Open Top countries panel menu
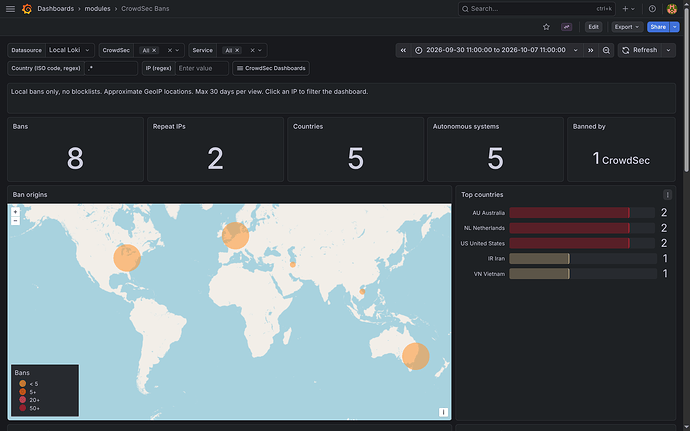Screen dimensions: 690x431 pos(667,195)
